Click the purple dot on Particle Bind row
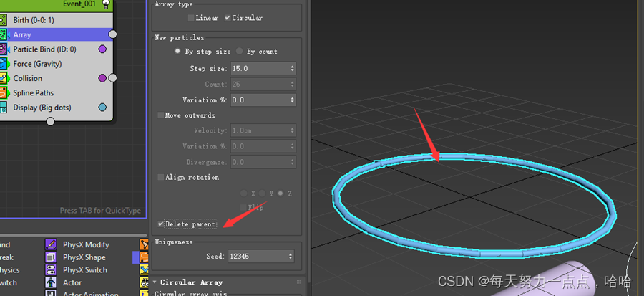The image size is (644, 296). point(102,49)
